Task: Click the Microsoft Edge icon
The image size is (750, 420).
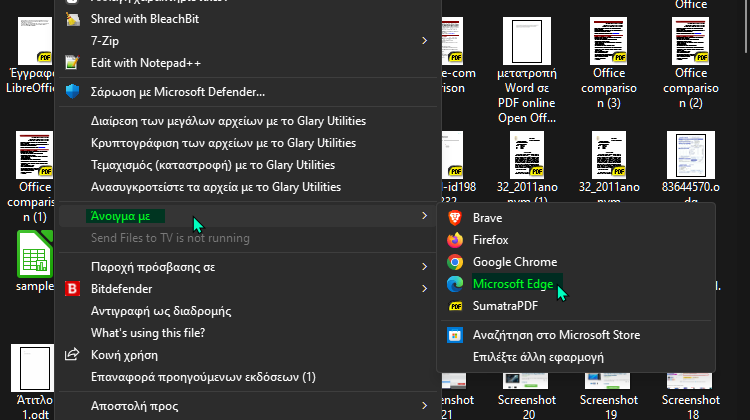Action: pyautogui.click(x=455, y=284)
